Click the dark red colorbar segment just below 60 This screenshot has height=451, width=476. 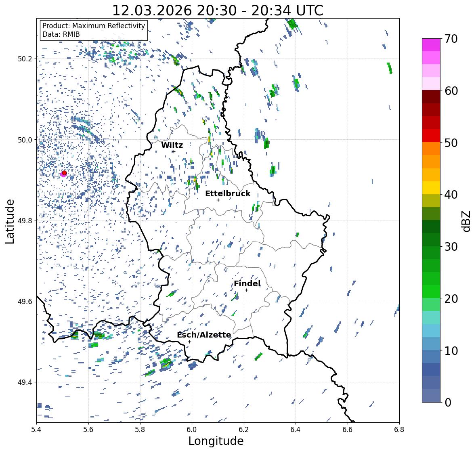click(x=431, y=97)
